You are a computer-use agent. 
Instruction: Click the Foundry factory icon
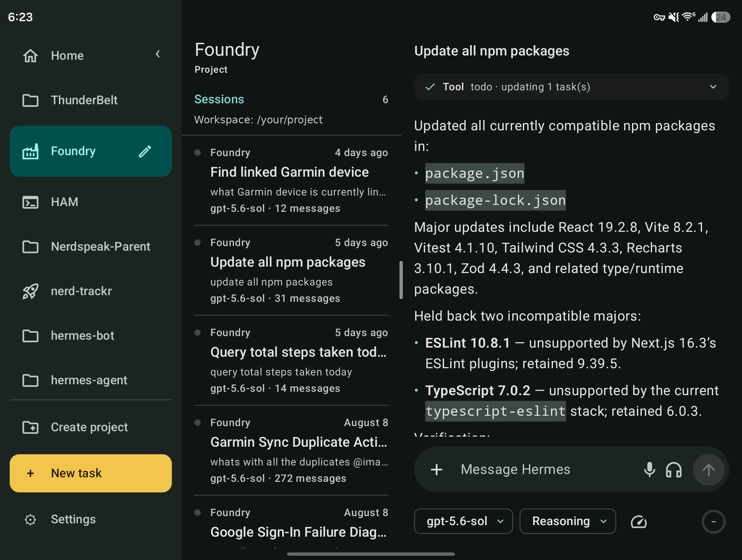coord(30,151)
